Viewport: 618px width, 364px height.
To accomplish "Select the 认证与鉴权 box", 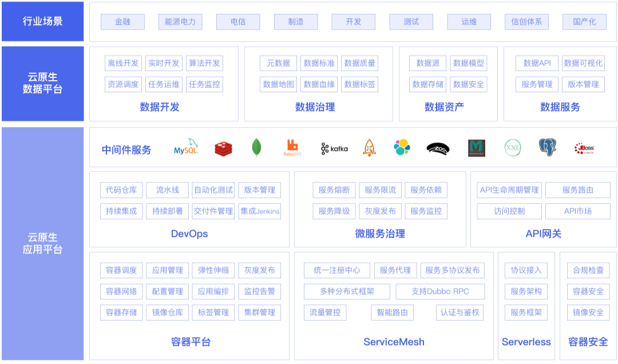I will [460, 312].
